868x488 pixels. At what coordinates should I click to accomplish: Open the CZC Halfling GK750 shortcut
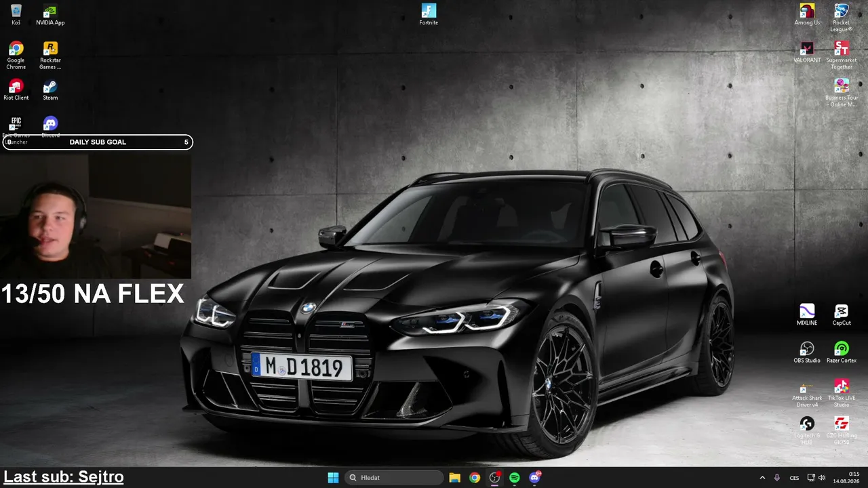(x=842, y=431)
